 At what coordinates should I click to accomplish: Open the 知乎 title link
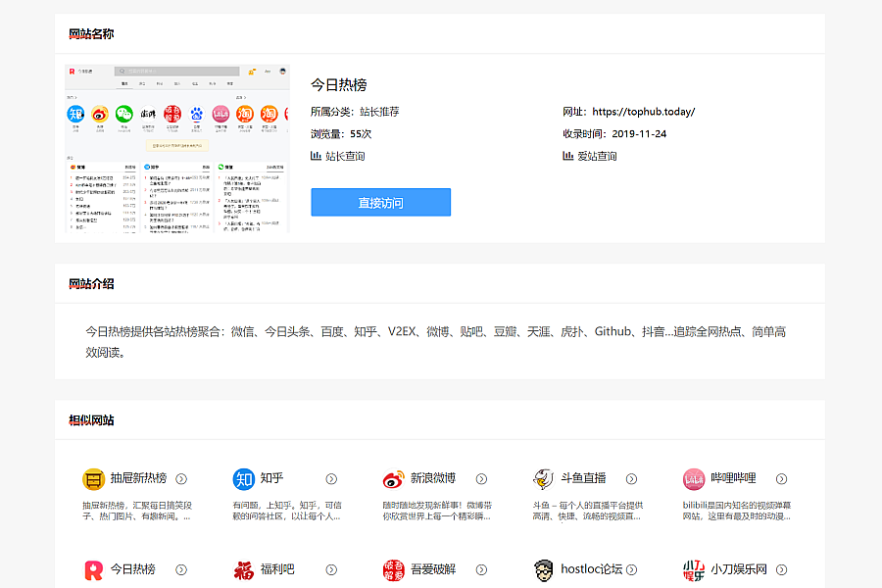[x=271, y=478]
